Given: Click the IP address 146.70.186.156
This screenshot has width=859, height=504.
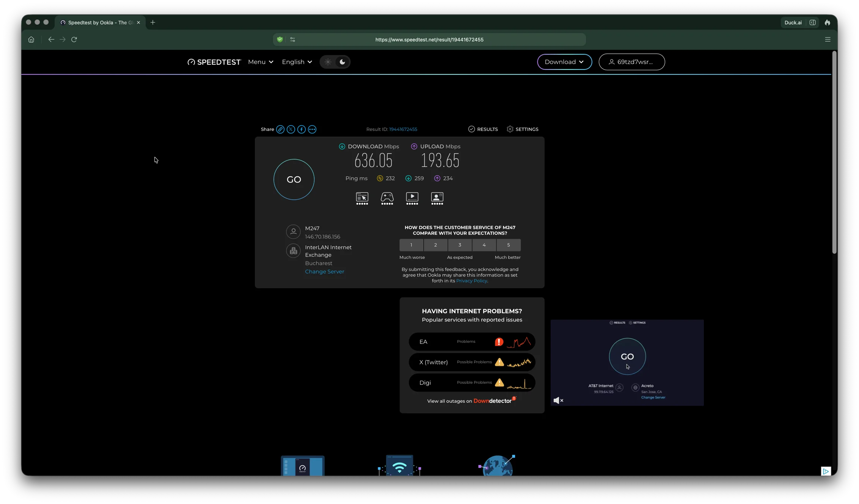Looking at the screenshot, I should (322, 237).
